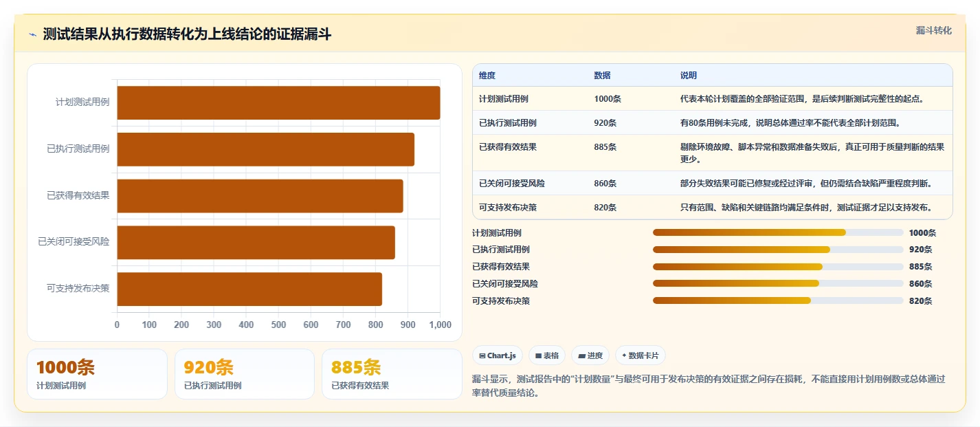
Task: Click the chart axis label 0
Action: tap(117, 325)
